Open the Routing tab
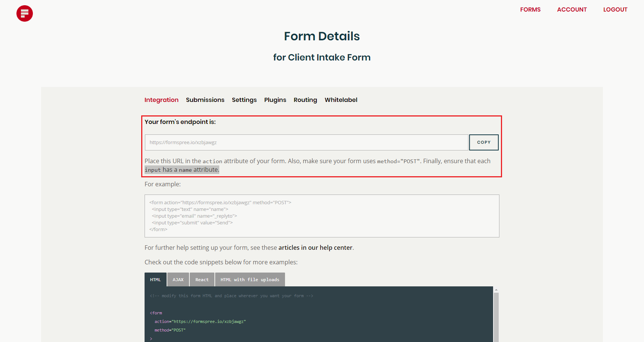This screenshot has height=342, width=644. 305,100
